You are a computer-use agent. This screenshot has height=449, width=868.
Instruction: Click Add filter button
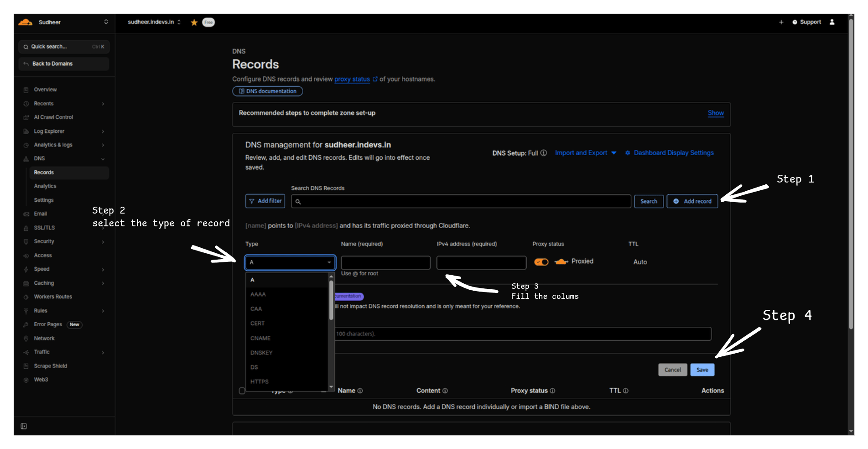click(265, 201)
